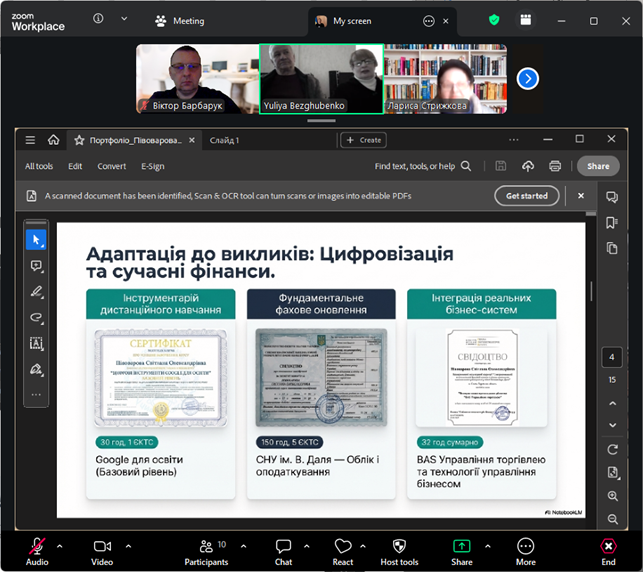Switch to the Слайд 1 tab
Image resolution: width=643 pixels, height=572 pixels.
224,140
